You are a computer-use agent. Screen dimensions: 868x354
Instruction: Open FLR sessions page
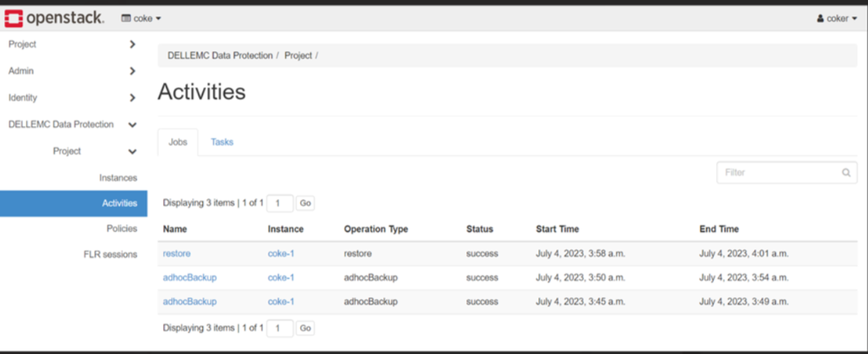click(x=110, y=254)
